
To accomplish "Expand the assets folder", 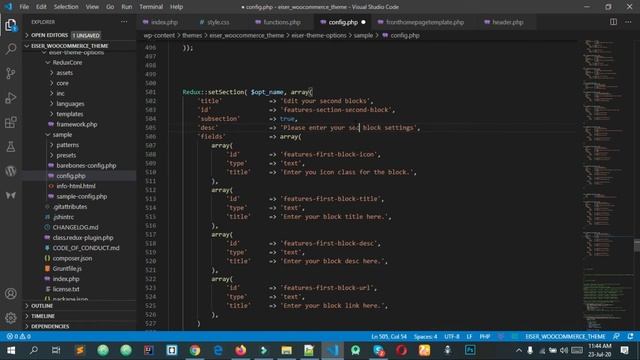I will pyautogui.click(x=64, y=73).
